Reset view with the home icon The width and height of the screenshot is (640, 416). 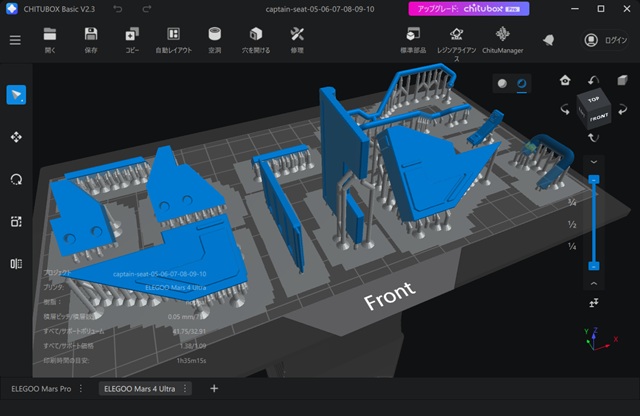565,80
